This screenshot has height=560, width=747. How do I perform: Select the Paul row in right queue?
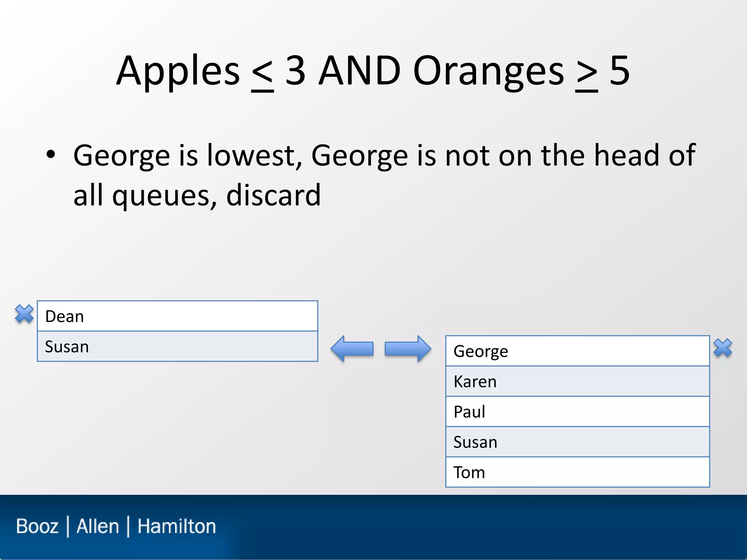click(577, 412)
